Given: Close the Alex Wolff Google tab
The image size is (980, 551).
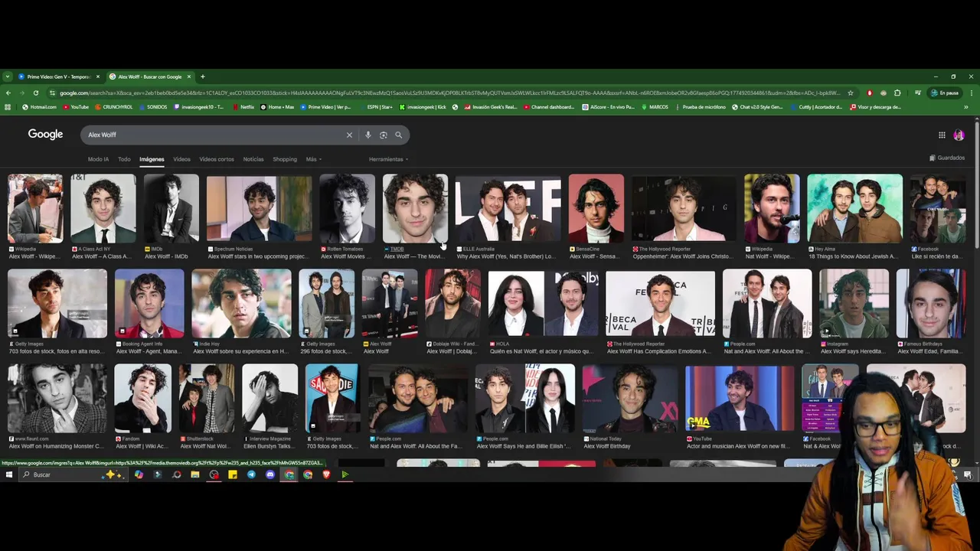Looking at the screenshot, I should (188, 77).
